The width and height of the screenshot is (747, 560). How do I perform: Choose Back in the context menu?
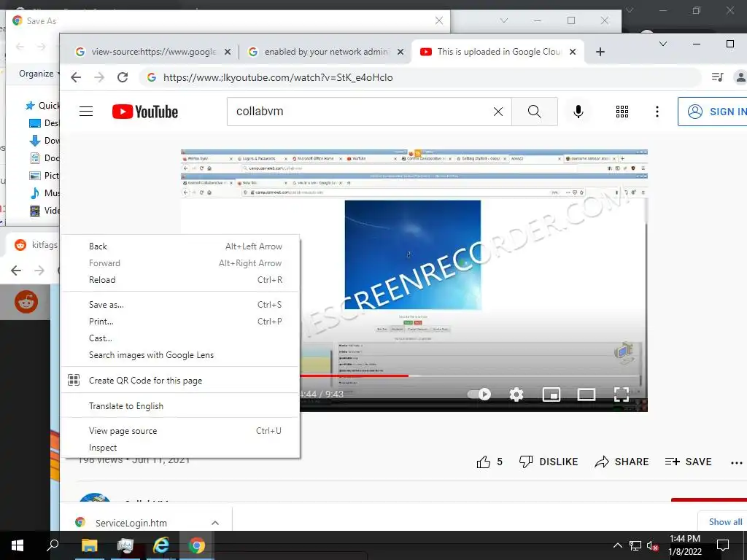181,246
